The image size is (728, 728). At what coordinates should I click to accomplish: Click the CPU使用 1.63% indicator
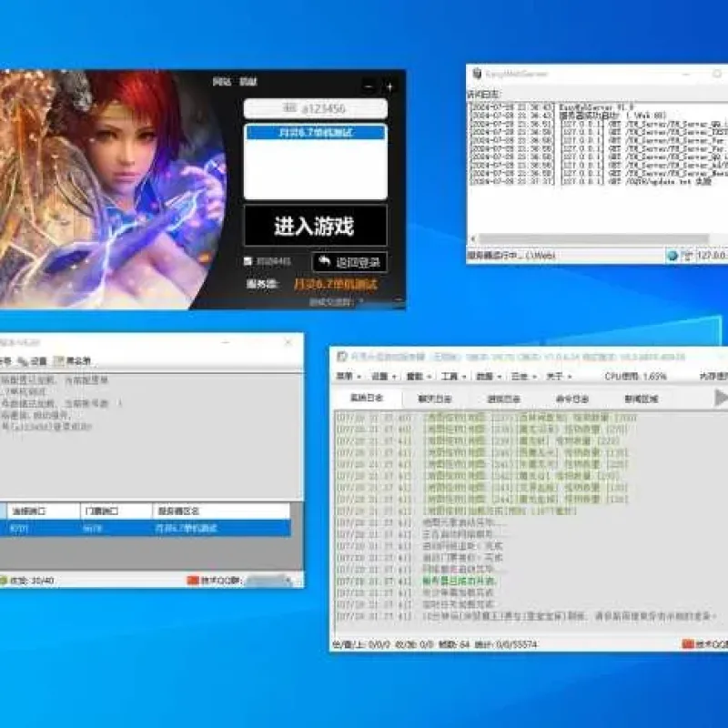pyautogui.click(x=635, y=376)
